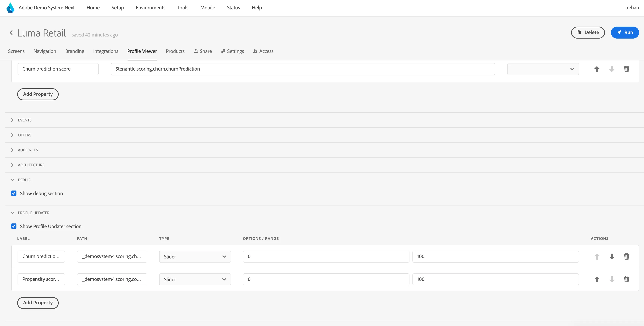
Task: Move Churn prediction score property up
Action: [x=597, y=69]
